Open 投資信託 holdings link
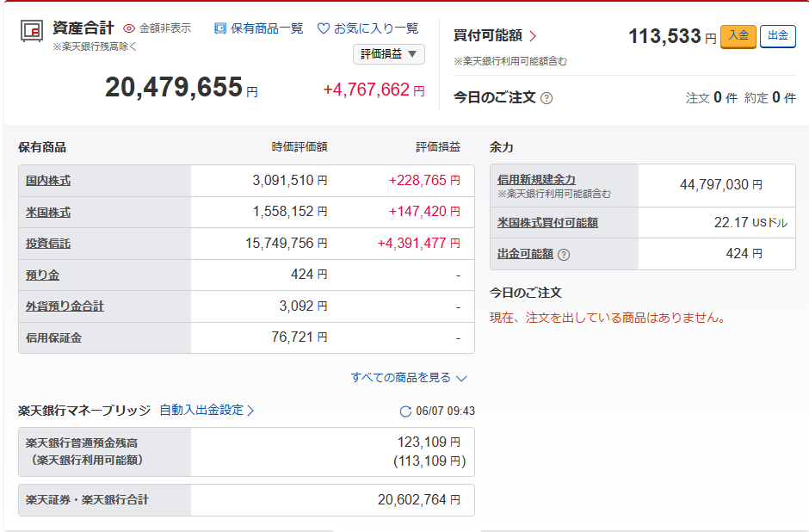 pyautogui.click(x=48, y=244)
